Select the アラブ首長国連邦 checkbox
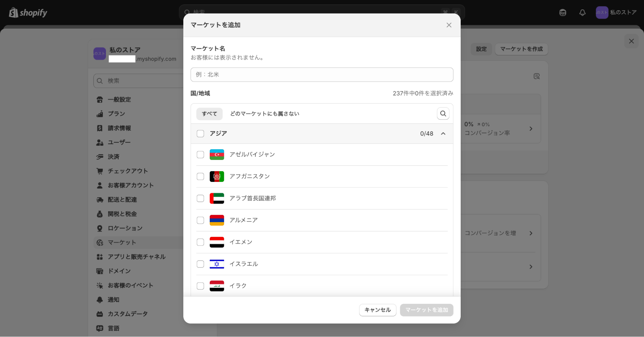The image size is (644, 337). 200,199
